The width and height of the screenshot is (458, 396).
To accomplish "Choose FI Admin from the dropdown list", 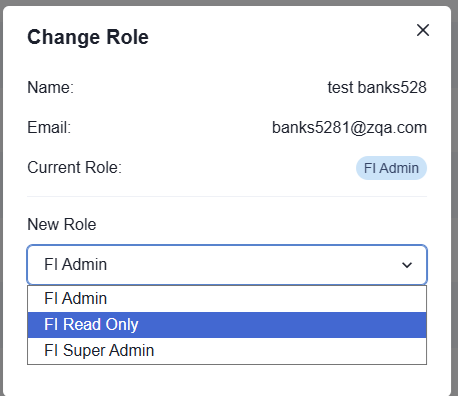I will pyautogui.click(x=227, y=299).
